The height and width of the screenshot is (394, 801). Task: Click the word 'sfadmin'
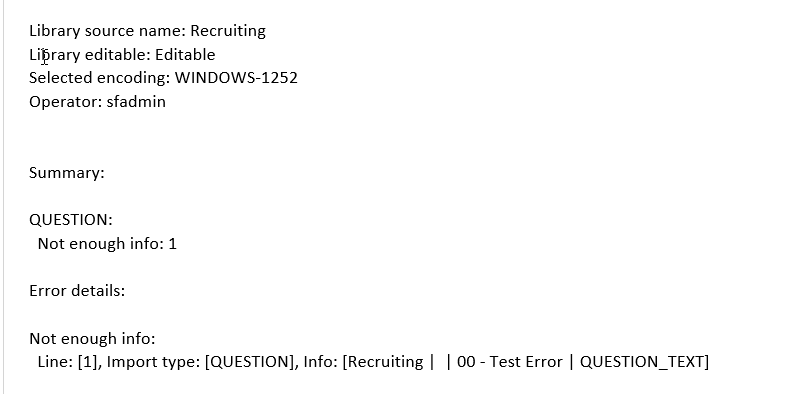(x=136, y=101)
